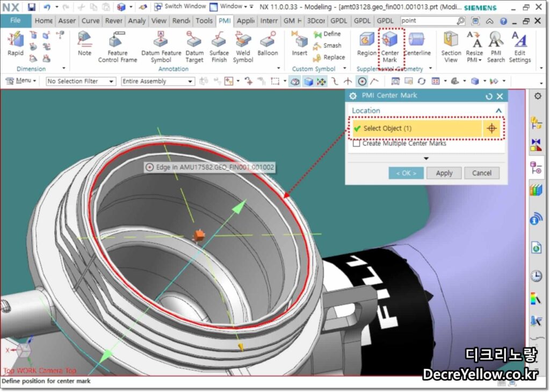Switch to the View ribbon tab
The width and height of the screenshot is (550, 392).
tap(158, 21)
